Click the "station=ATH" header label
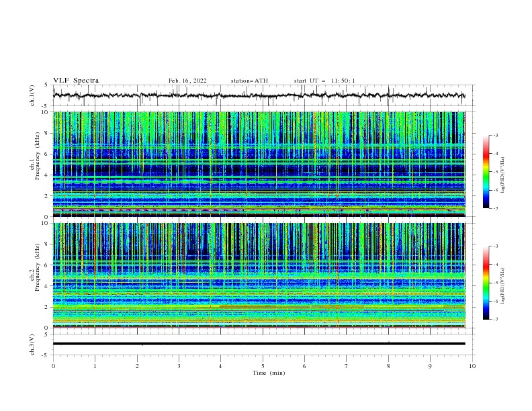This screenshot has height=411, width=532. (249, 81)
